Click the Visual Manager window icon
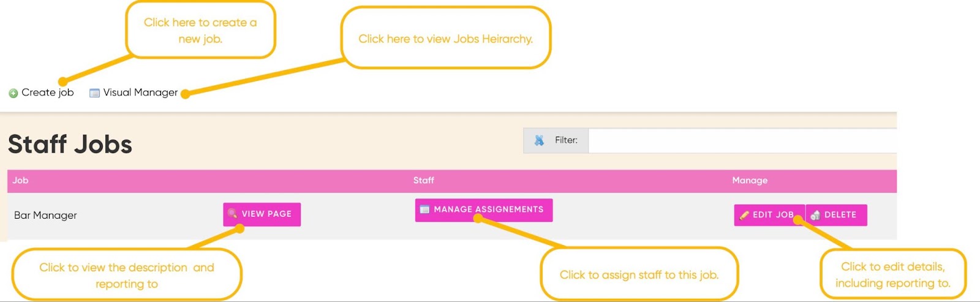 point(94,93)
